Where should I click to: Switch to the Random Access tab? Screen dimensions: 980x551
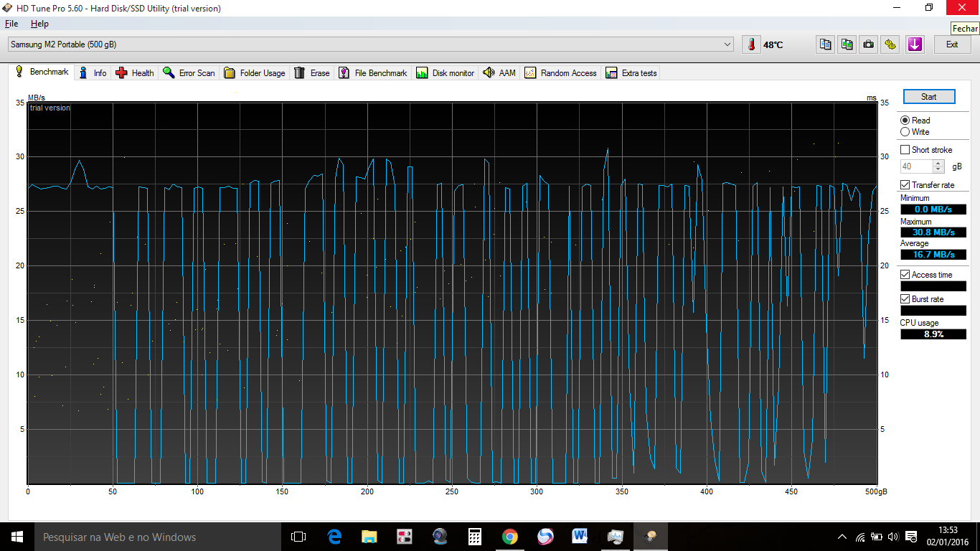[561, 73]
